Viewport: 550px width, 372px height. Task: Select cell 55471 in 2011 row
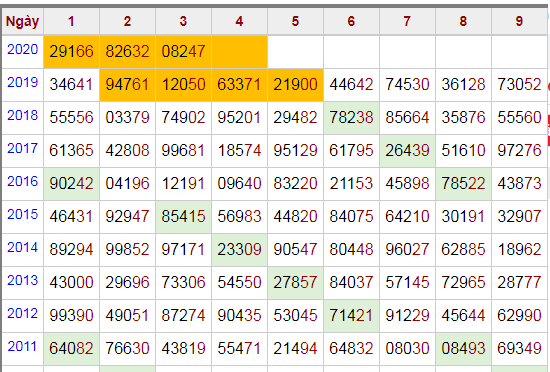239,349
